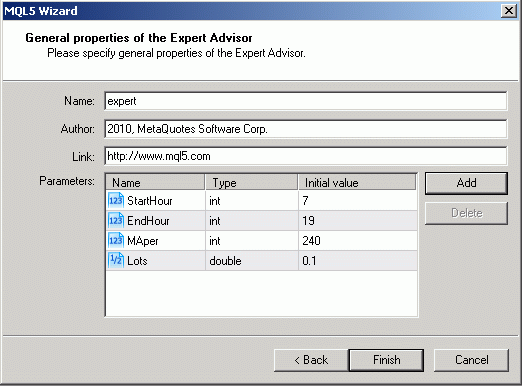Select the EndHour parameter name
This screenshot has height=386, width=522.
click(148, 221)
